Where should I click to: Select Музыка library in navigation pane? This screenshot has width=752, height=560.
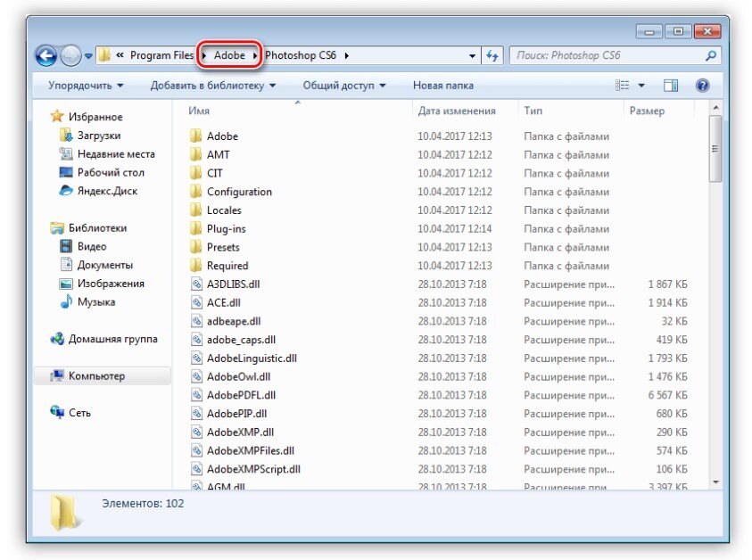[87, 302]
